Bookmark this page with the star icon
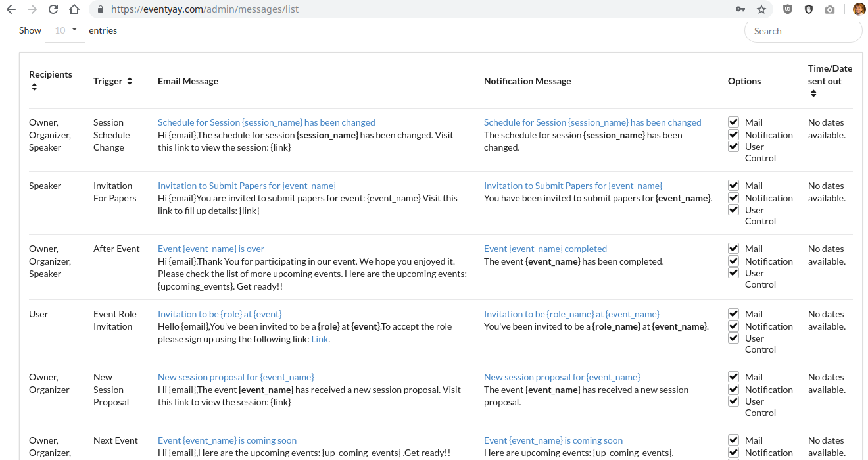 click(760, 9)
